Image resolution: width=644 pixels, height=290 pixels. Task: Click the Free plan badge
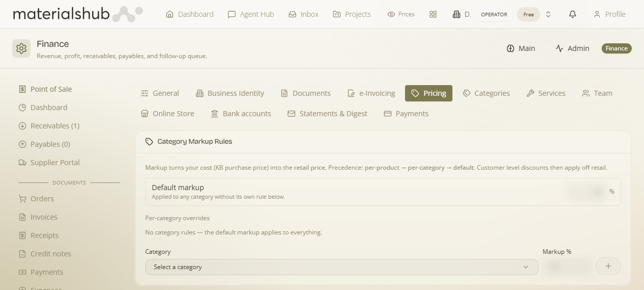click(528, 14)
